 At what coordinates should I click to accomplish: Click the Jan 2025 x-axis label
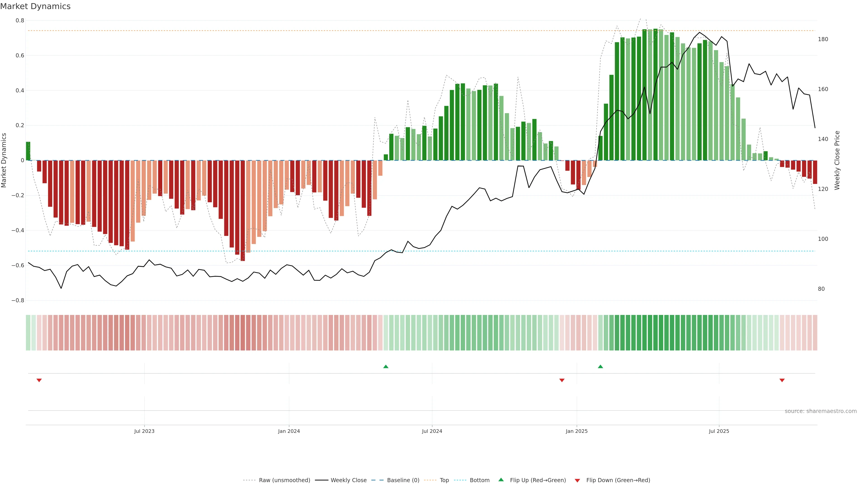[577, 431]
